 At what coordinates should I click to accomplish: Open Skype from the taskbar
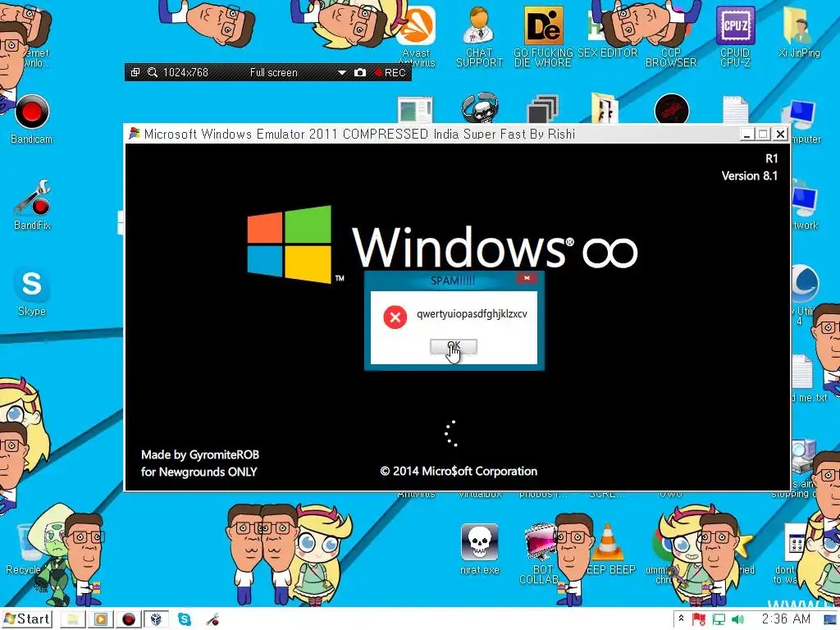click(x=185, y=620)
